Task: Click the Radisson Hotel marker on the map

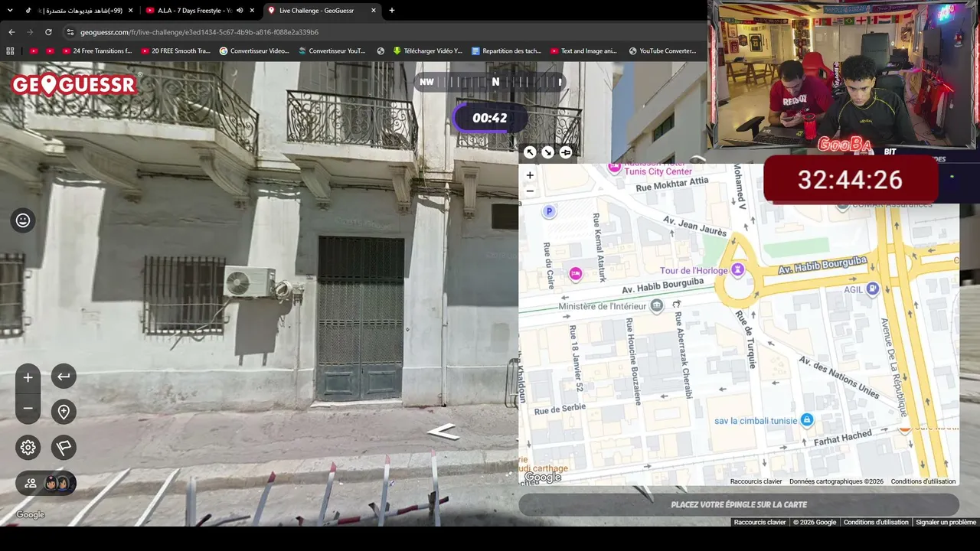Action: point(614,166)
